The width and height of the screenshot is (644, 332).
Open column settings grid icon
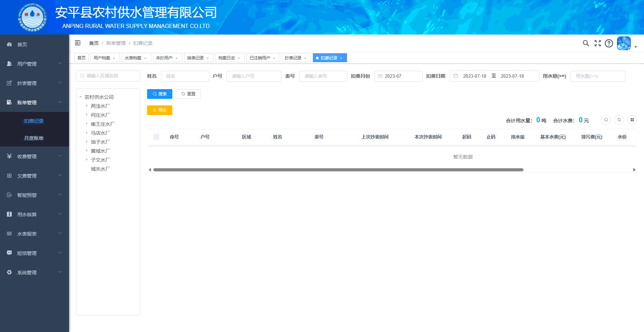point(632,120)
